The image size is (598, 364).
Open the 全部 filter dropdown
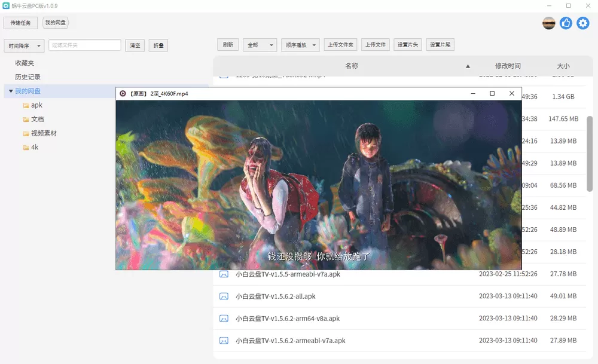click(x=260, y=44)
